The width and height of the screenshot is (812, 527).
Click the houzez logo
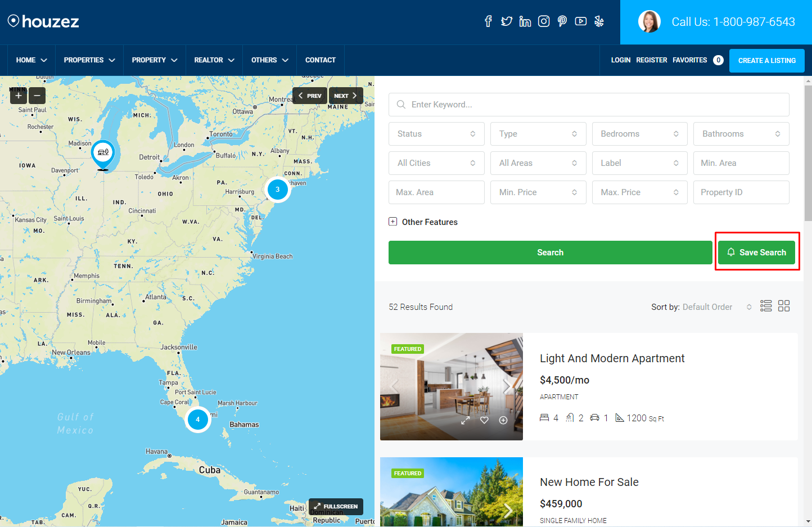click(43, 21)
